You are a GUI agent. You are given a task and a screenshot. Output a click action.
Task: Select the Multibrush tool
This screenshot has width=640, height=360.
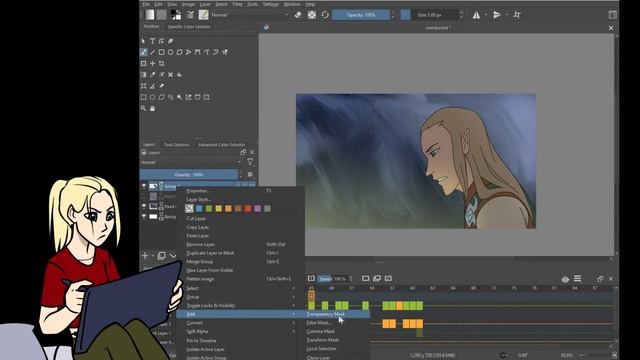(x=224, y=52)
